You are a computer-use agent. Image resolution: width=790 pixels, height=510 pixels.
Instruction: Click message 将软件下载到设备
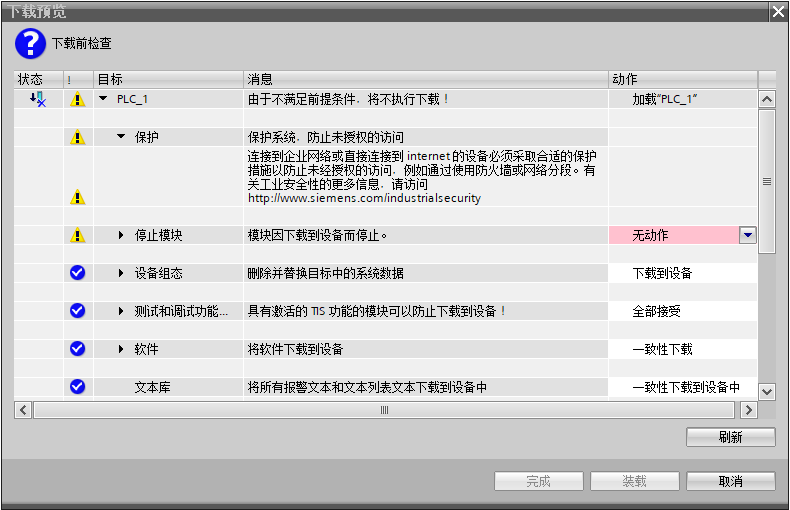[x=295, y=349]
